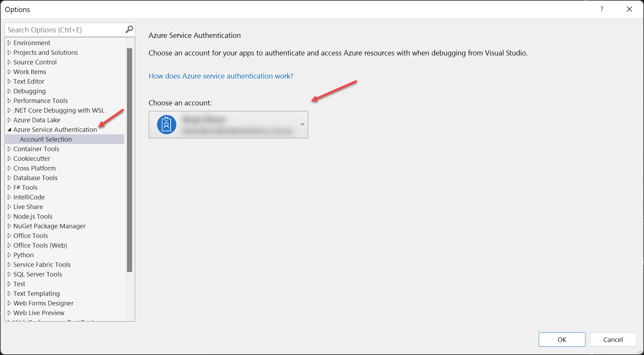The width and height of the screenshot is (644, 355).
Task: Expand the Projects and Solutions arrow
Action: (9, 52)
